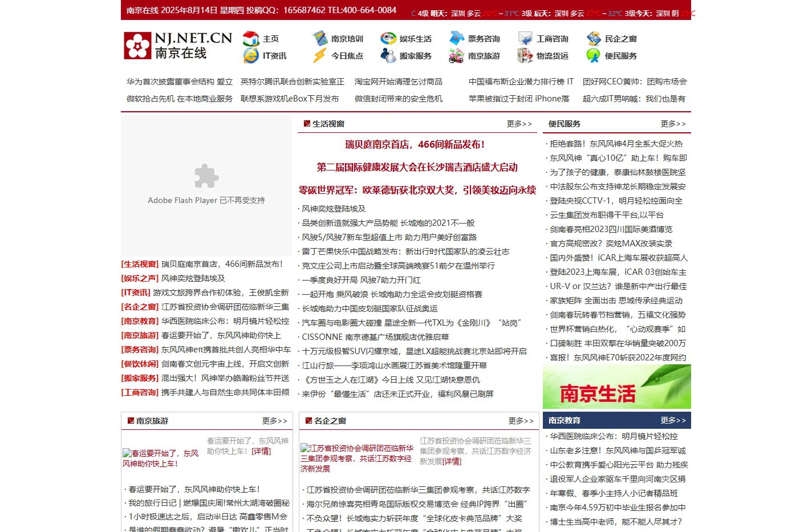Image resolution: width=812 pixels, height=532 pixels.
Task: Open 喜报！东风风神E70斩获2022年度网约 link
Action: (x=618, y=358)
